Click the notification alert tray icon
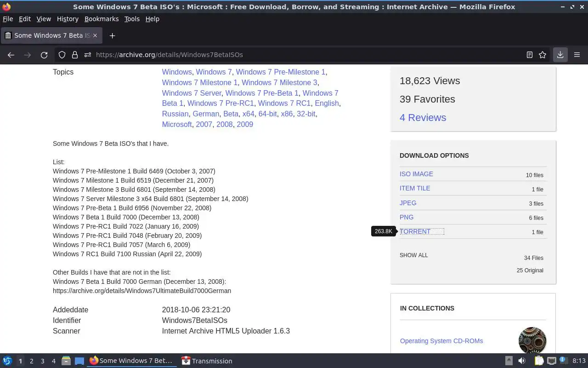Viewport: 588px width, 368px height. tap(564, 361)
